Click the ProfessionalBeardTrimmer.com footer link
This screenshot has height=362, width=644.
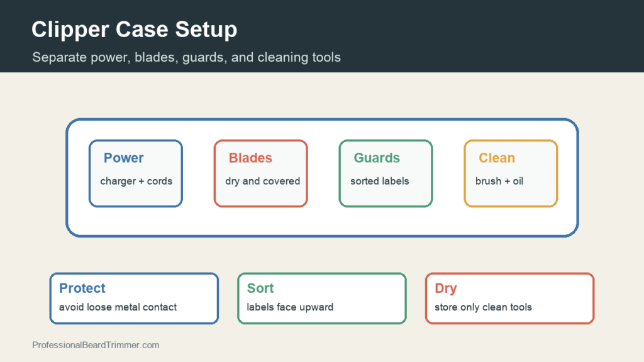96,345
